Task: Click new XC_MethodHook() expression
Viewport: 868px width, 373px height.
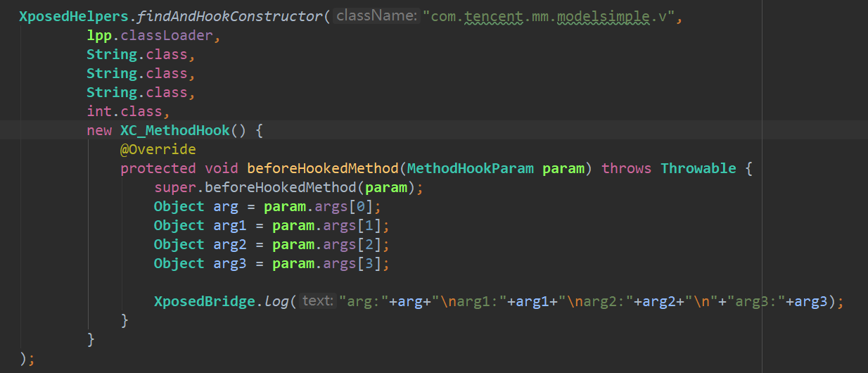Action: tap(165, 130)
